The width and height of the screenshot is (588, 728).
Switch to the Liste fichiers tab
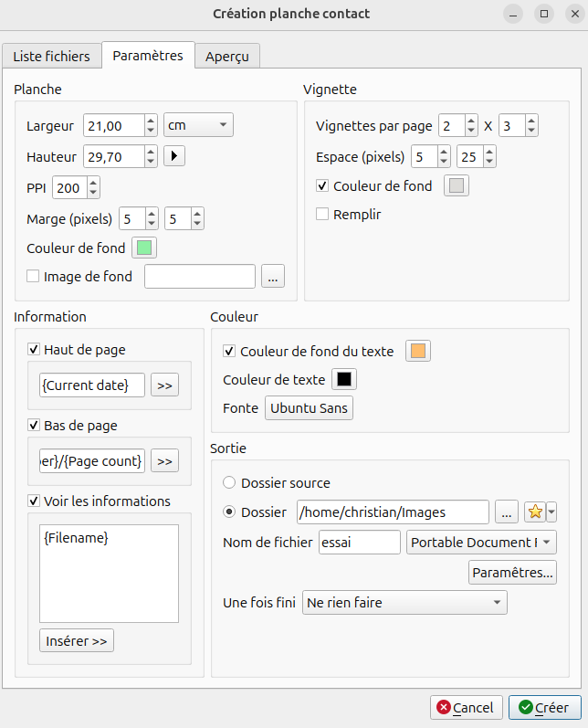coord(51,56)
